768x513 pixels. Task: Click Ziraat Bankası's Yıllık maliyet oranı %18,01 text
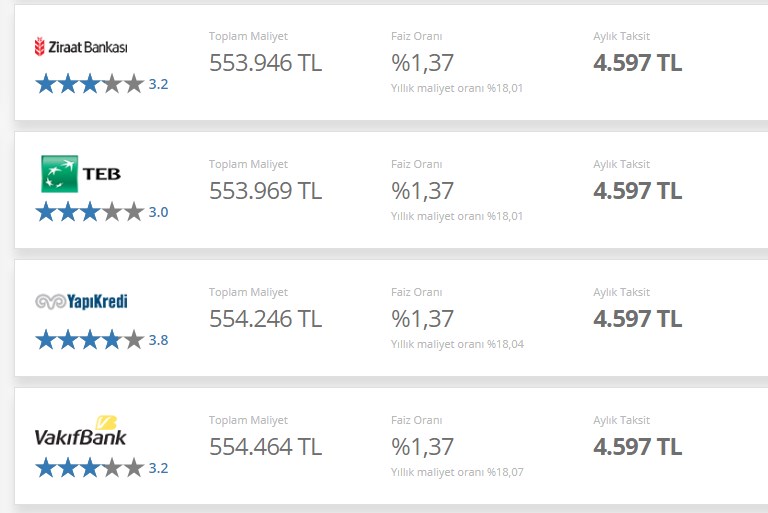click(x=457, y=88)
